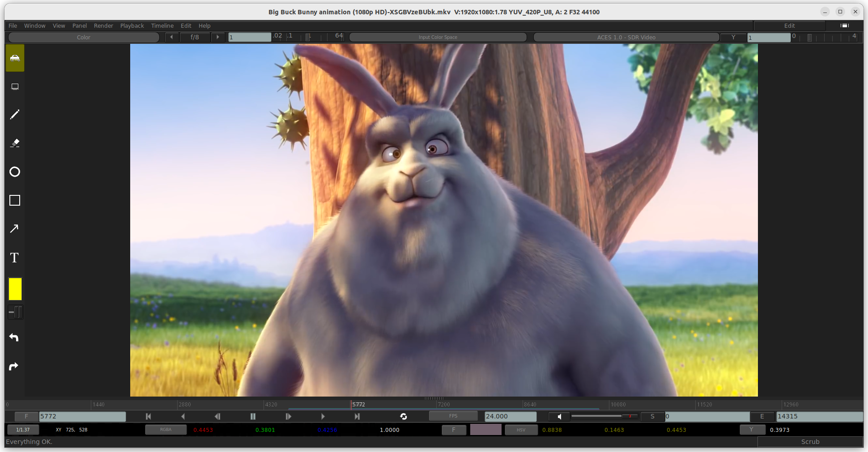Click the S start frame button
Screen dimensions: 868x452
pos(652,416)
